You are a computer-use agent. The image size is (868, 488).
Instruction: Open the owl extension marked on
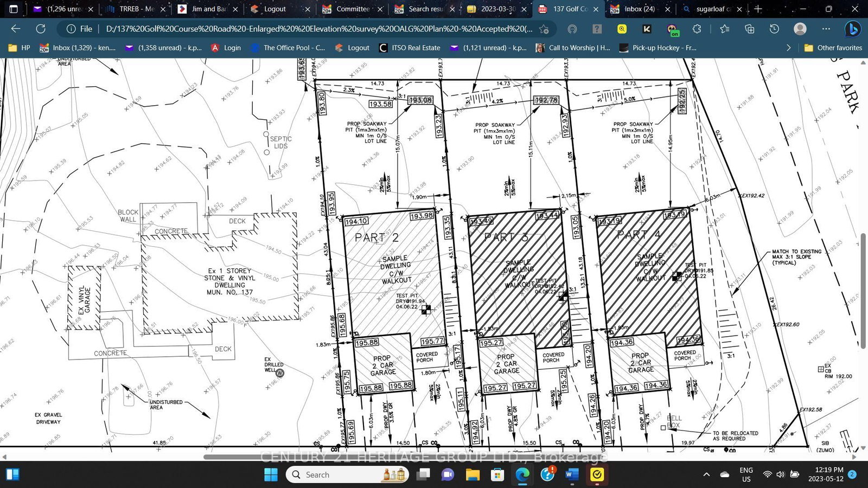click(672, 29)
